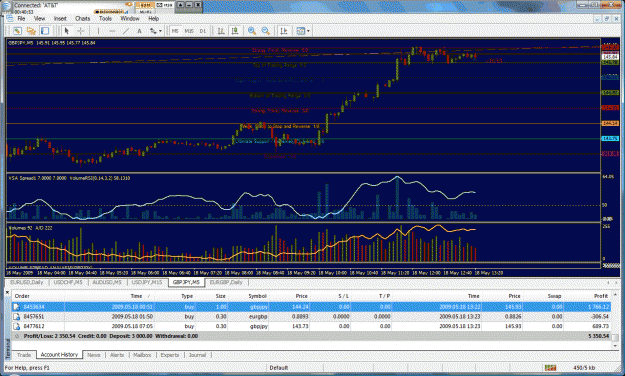Click the chart window system menu icon
Viewport: 625px width, 376px height.
[x=9, y=18]
